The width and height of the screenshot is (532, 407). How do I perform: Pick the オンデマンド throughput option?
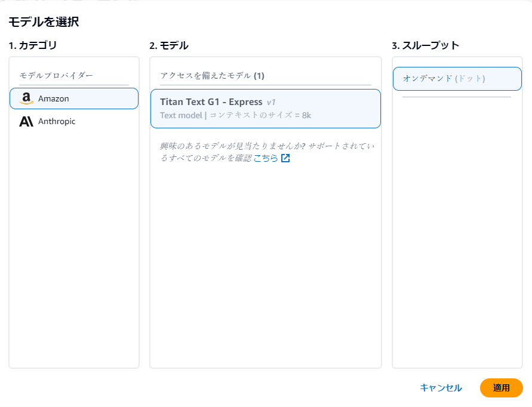click(x=457, y=79)
